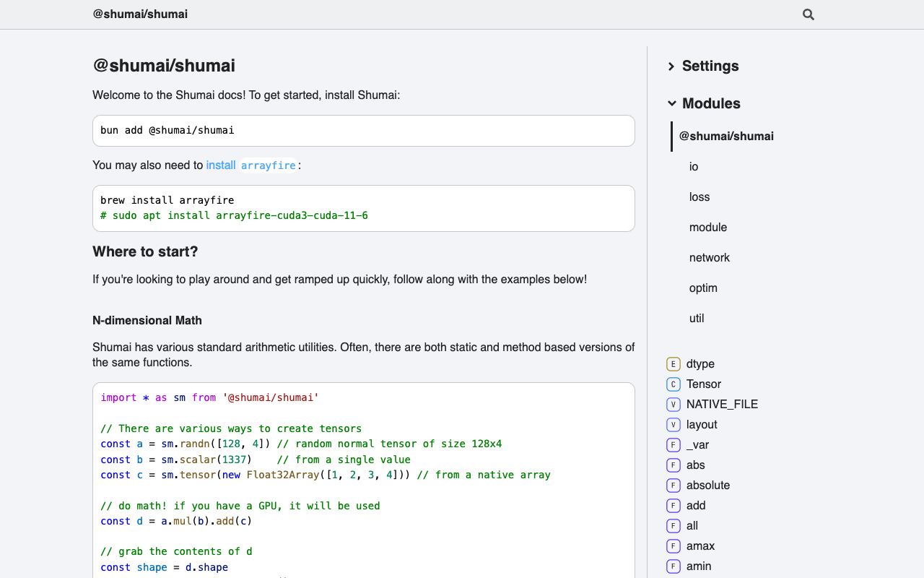Open the layout variable link
Viewport: 924px width, 578px height.
(x=702, y=425)
